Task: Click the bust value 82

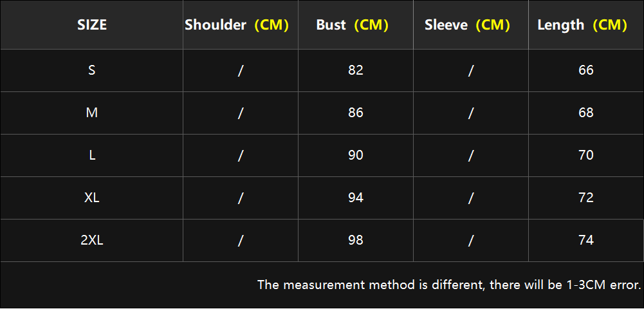Action: (356, 70)
